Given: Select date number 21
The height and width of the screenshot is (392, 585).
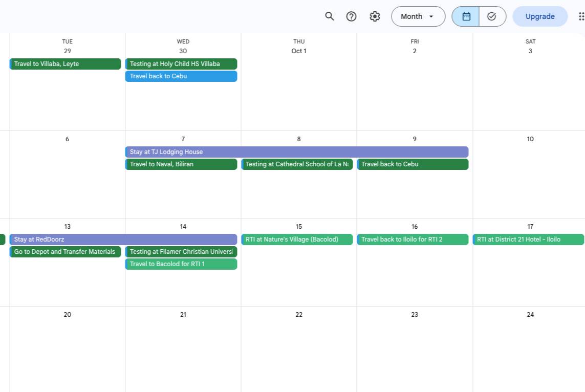Looking at the screenshot, I should [x=183, y=315].
